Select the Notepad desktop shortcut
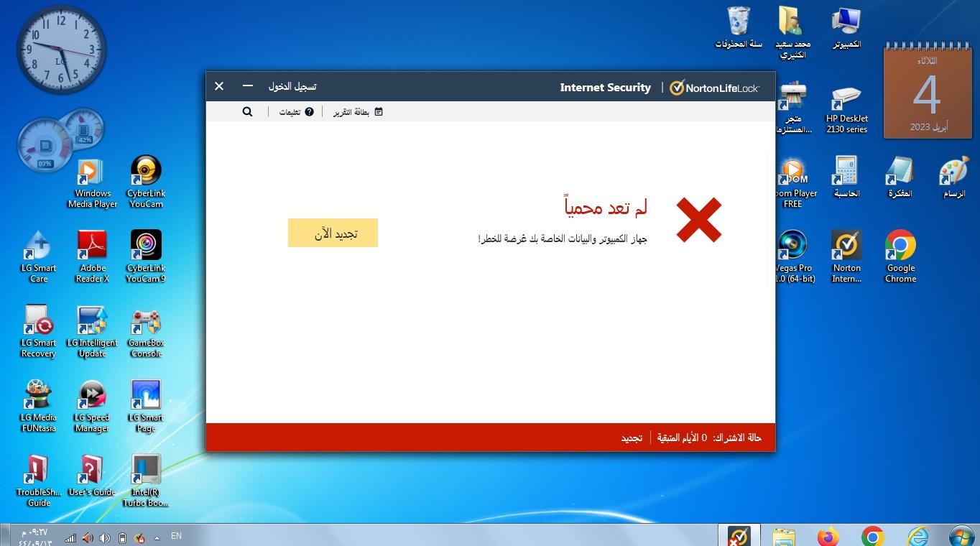The height and width of the screenshot is (546, 980). (900, 177)
